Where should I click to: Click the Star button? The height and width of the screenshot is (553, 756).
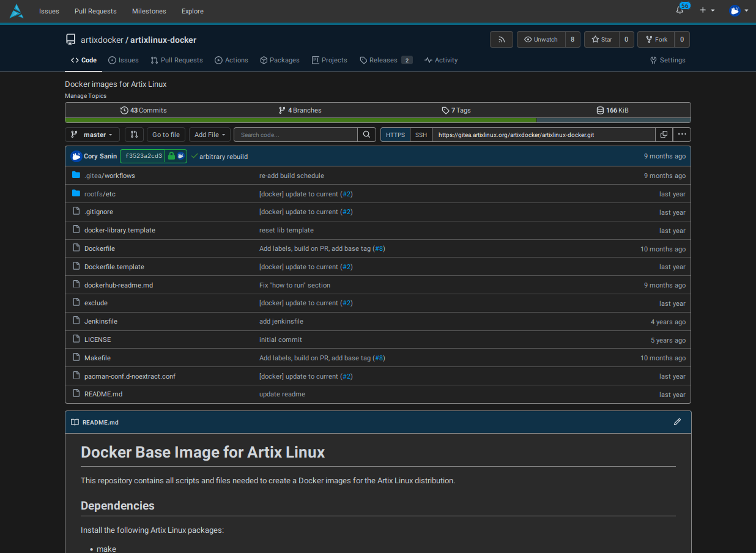601,40
